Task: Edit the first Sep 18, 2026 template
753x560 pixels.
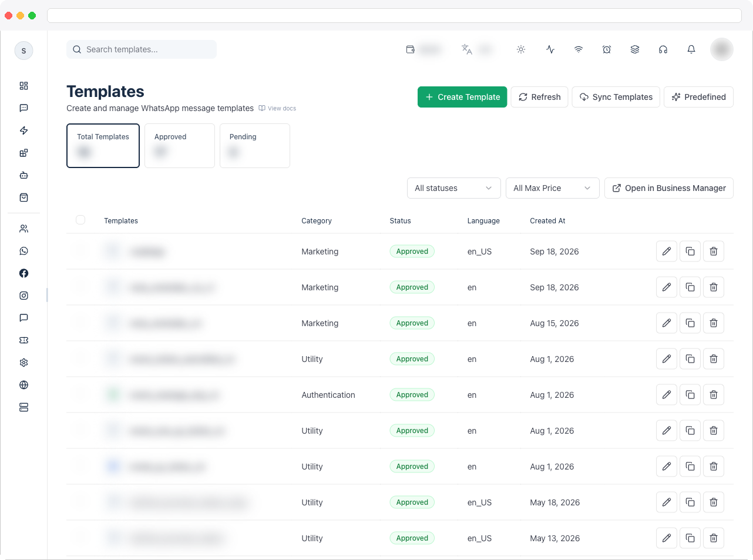Action: click(x=667, y=252)
